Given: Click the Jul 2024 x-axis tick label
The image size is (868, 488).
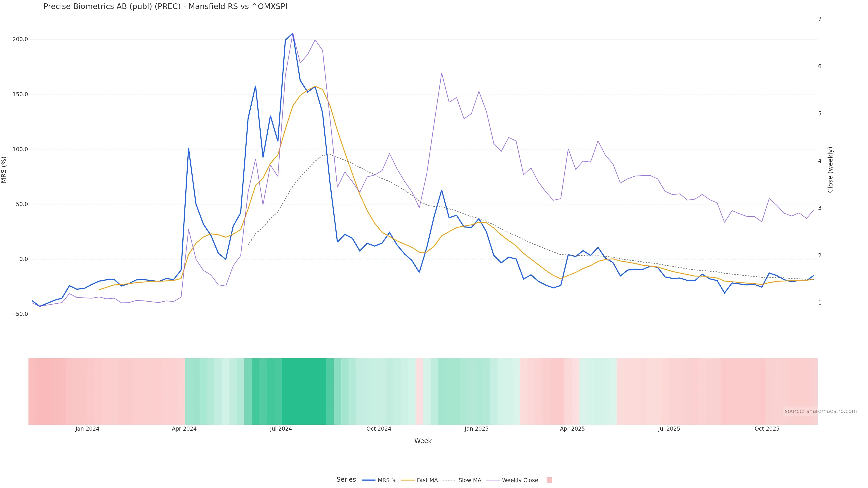Looking at the screenshot, I should 281,429.
